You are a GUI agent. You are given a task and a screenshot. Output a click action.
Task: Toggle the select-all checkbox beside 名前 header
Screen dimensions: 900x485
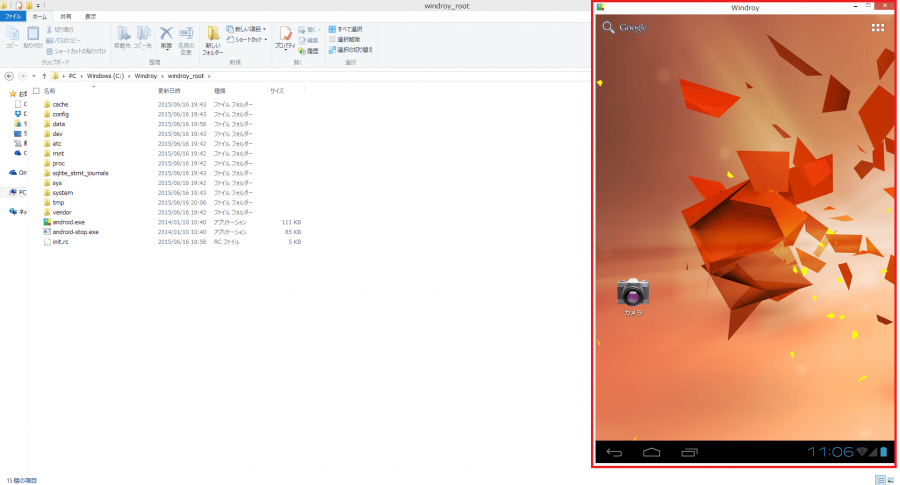[36, 91]
